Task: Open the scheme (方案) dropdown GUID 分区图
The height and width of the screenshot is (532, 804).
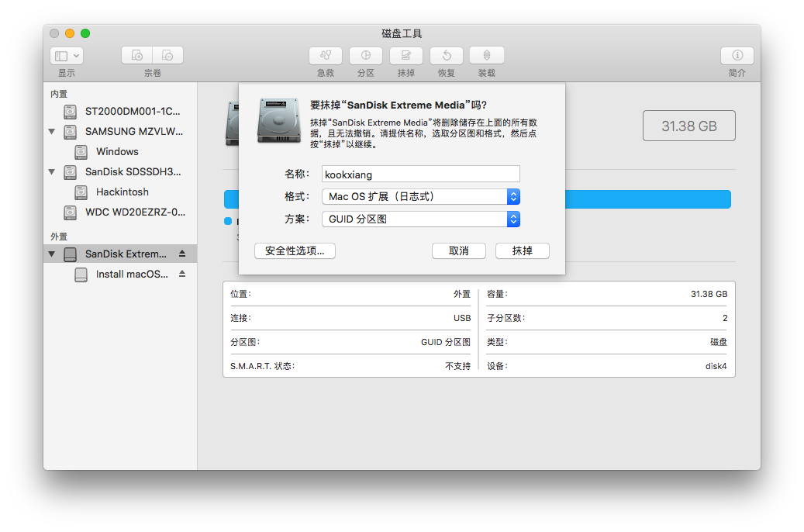Action: 420,219
